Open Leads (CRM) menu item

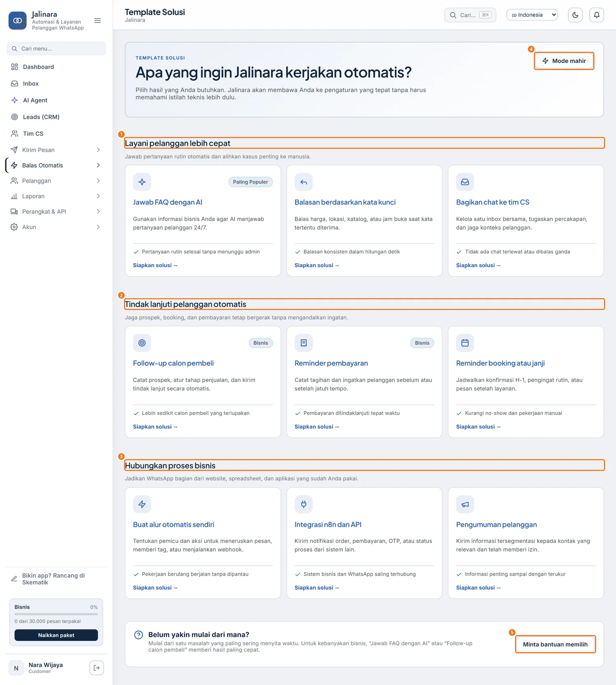[55, 117]
